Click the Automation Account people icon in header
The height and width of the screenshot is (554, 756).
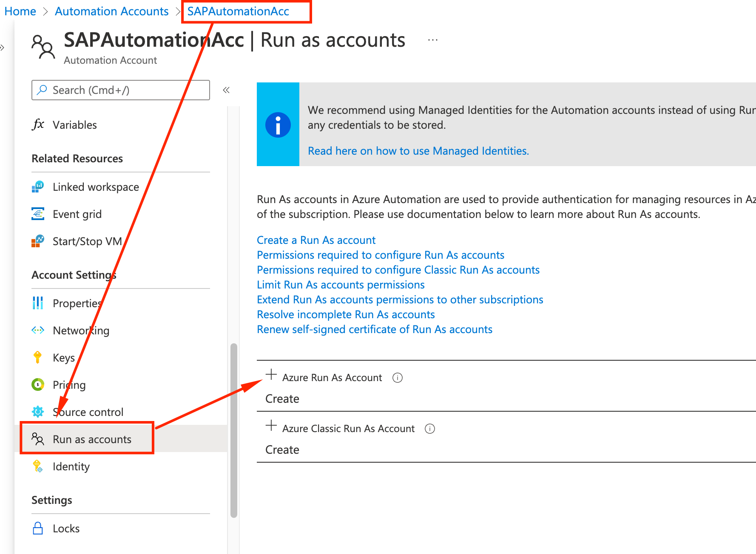click(43, 47)
